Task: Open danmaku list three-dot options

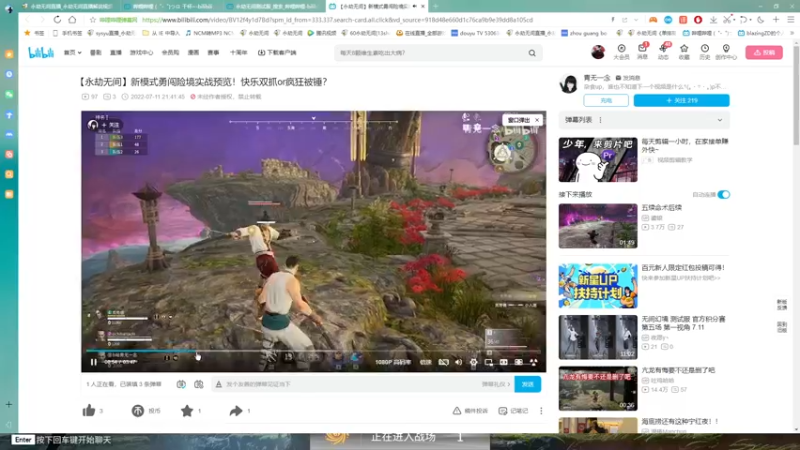Action: 601,120
